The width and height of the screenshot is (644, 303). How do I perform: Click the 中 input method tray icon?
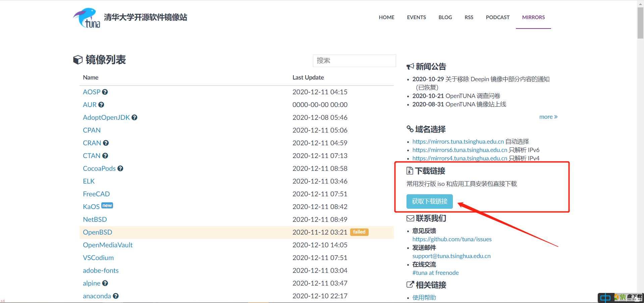(605, 298)
